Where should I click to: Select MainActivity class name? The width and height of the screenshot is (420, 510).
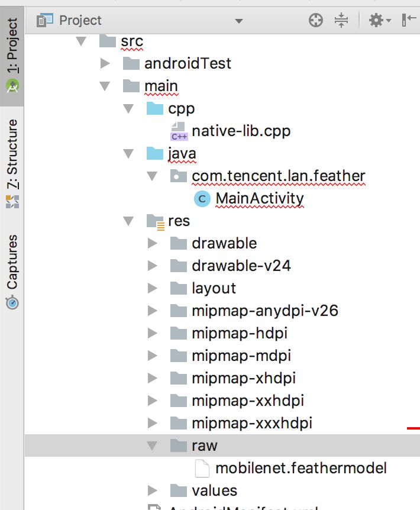(260, 198)
